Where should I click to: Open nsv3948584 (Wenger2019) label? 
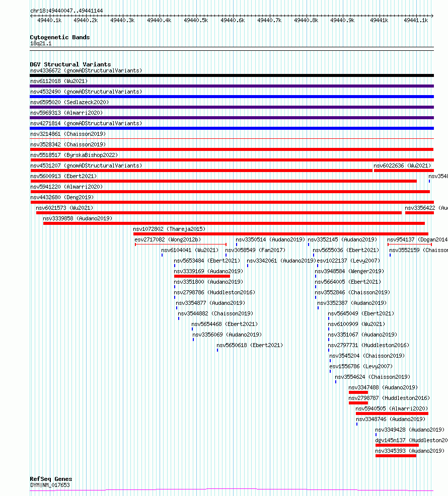[x=349, y=272]
